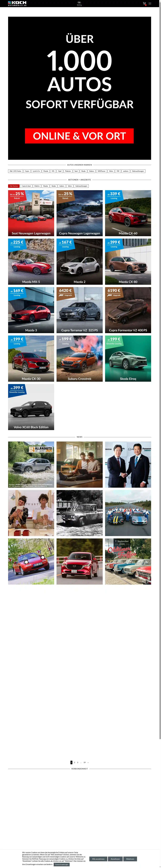Expand the 'weitere' brands button
161x868 pixels.
pos(126,171)
